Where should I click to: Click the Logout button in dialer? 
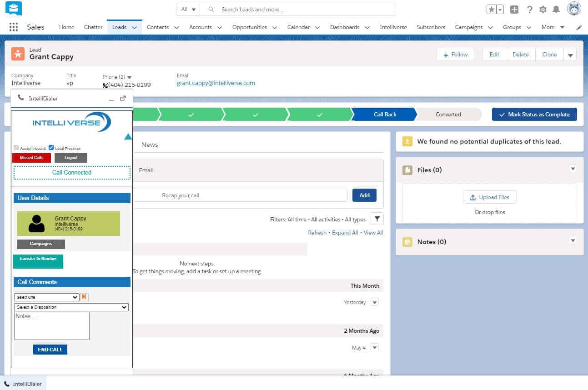[71, 158]
